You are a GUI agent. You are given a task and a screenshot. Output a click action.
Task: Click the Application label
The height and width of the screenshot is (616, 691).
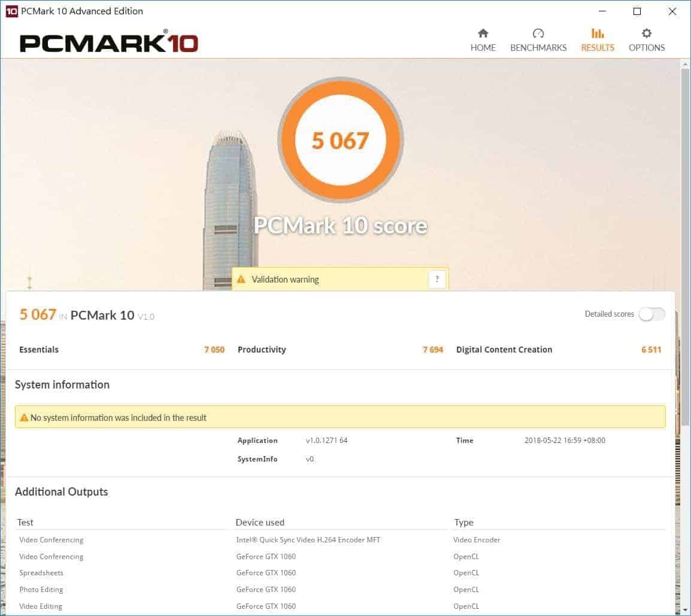point(257,441)
